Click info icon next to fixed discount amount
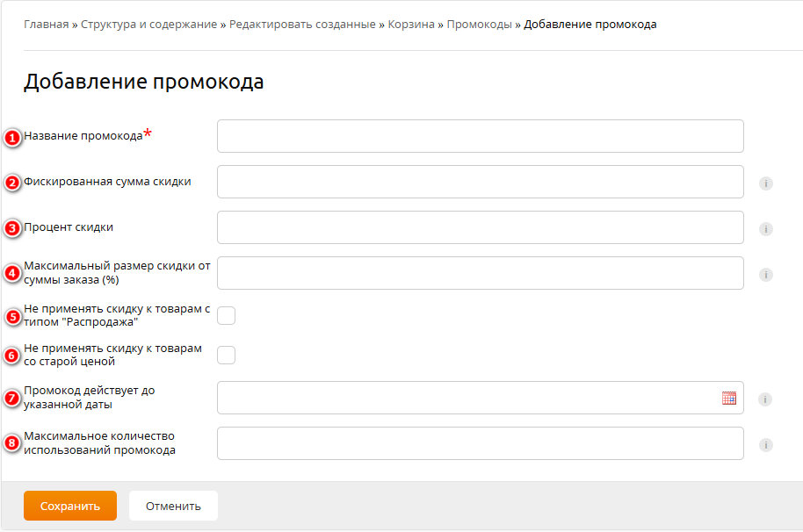This screenshot has width=803, height=532. coord(766,183)
